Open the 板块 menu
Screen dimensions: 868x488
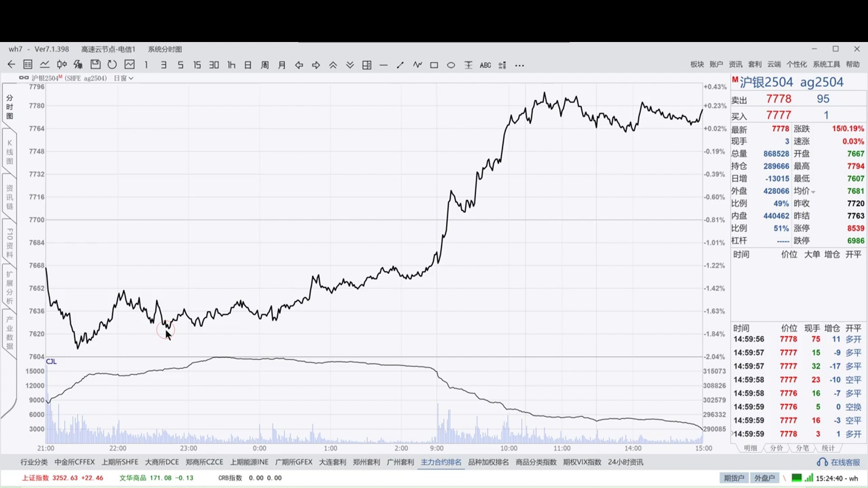pyautogui.click(x=697, y=64)
